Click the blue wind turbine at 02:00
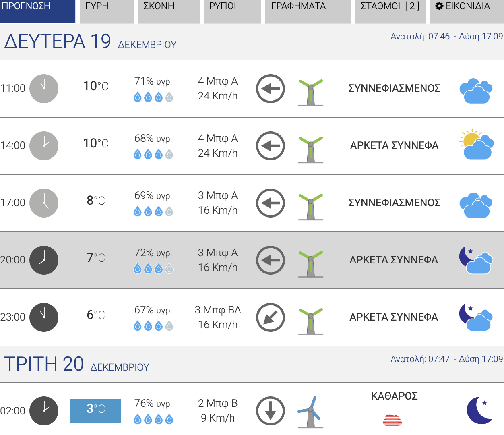The height and width of the screenshot is (435, 504). (310, 412)
